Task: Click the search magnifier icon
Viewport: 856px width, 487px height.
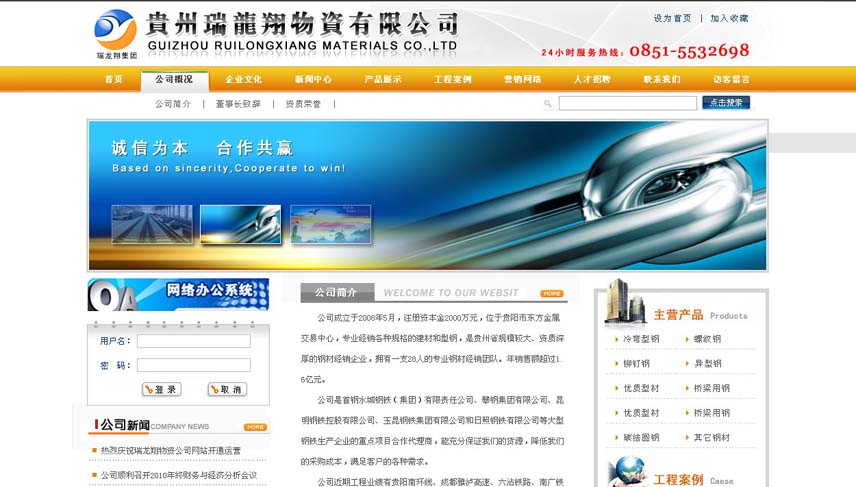Action: click(x=548, y=103)
